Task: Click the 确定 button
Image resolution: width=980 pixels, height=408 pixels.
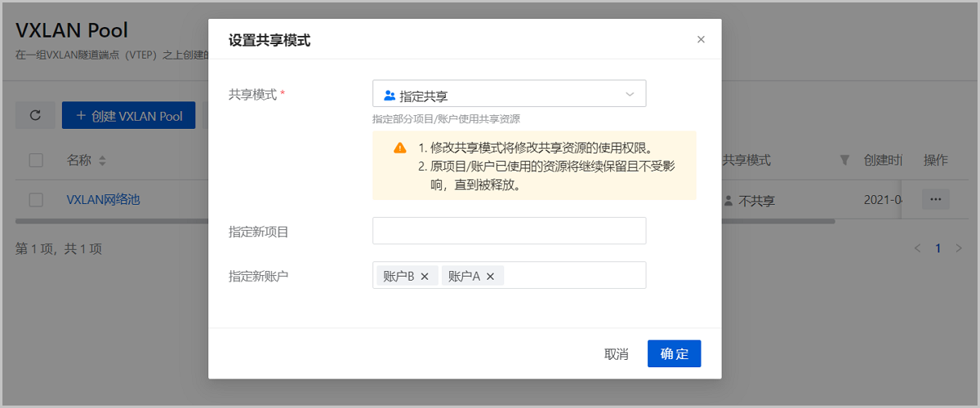Action: coord(674,353)
